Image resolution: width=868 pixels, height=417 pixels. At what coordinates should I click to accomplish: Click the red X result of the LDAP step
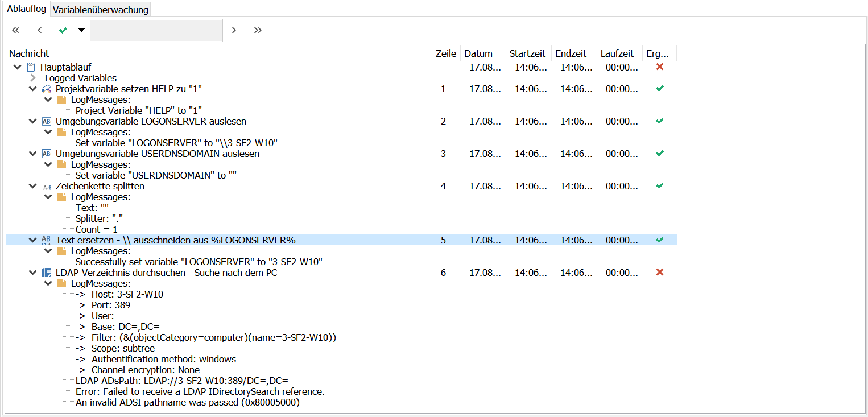coord(659,273)
